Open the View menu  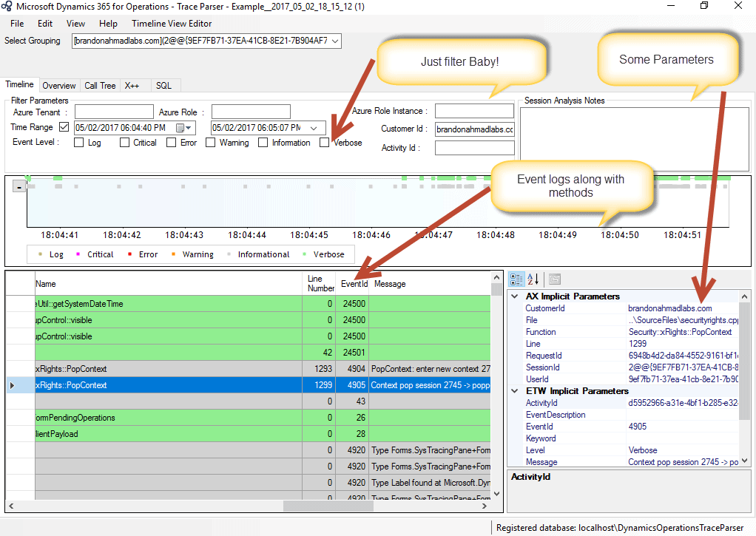[x=75, y=23]
